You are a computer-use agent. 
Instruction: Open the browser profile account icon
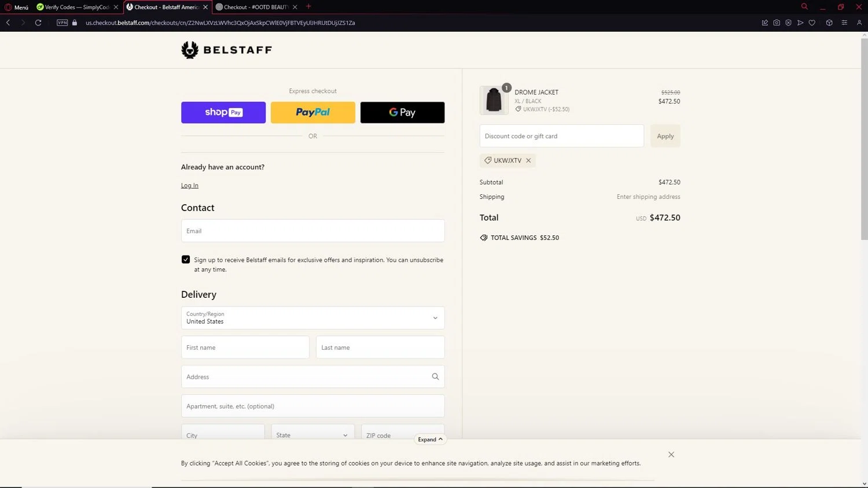pos(859,23)
